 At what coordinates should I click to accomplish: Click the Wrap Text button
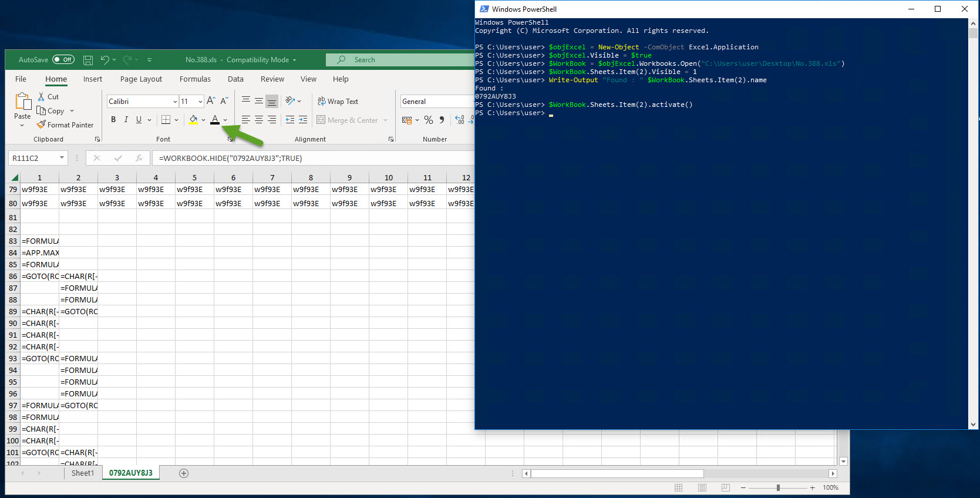coord(338,101)
